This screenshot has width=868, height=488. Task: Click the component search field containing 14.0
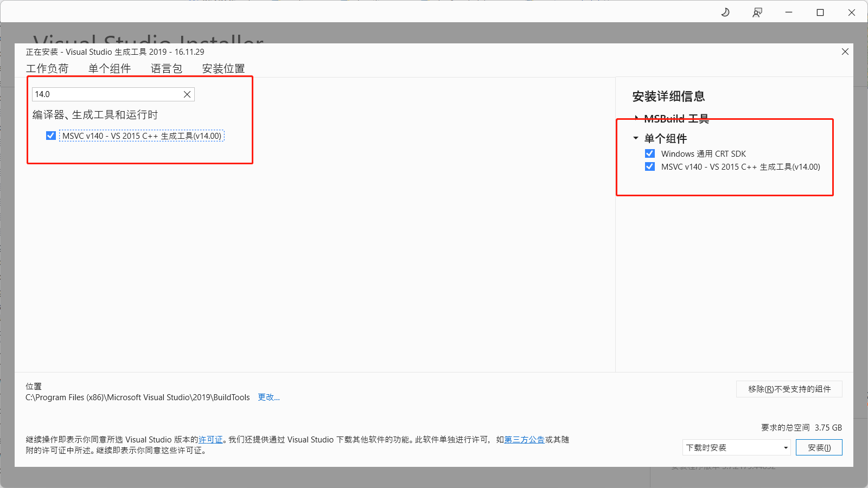click(x=106, y=94)
